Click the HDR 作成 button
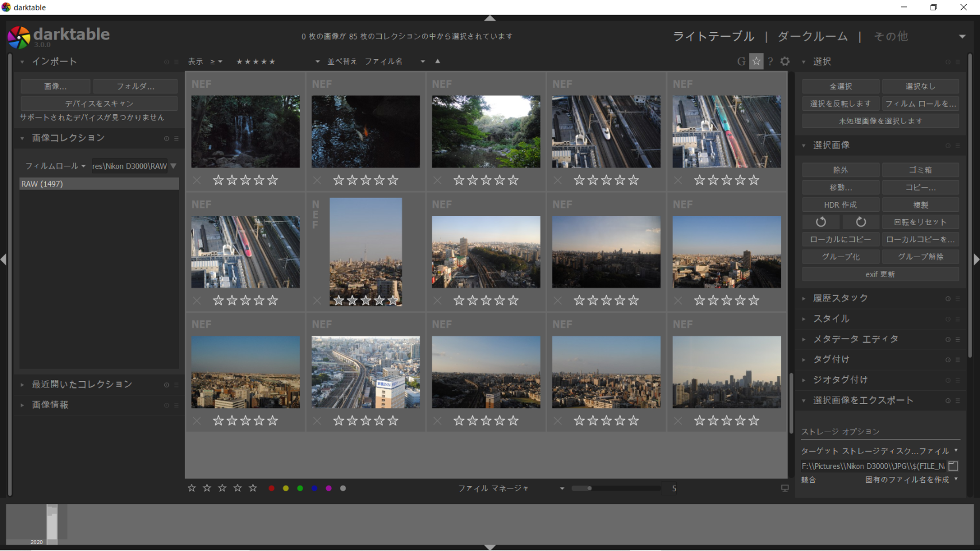This screenshot has height=551, width=980. click(840, 205)
